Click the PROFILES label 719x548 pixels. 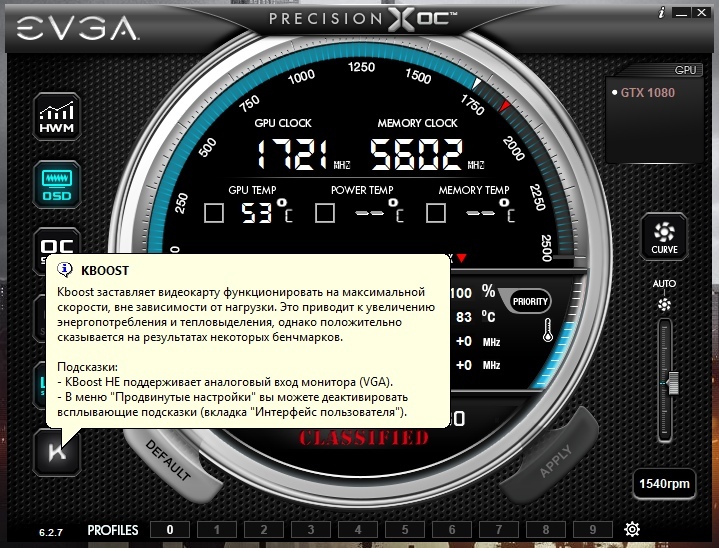tap(113, 530)
